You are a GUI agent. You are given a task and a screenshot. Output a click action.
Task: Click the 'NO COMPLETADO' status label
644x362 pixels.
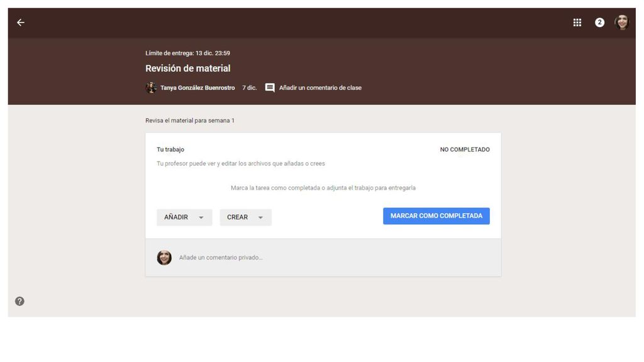(x=465, y=150)
